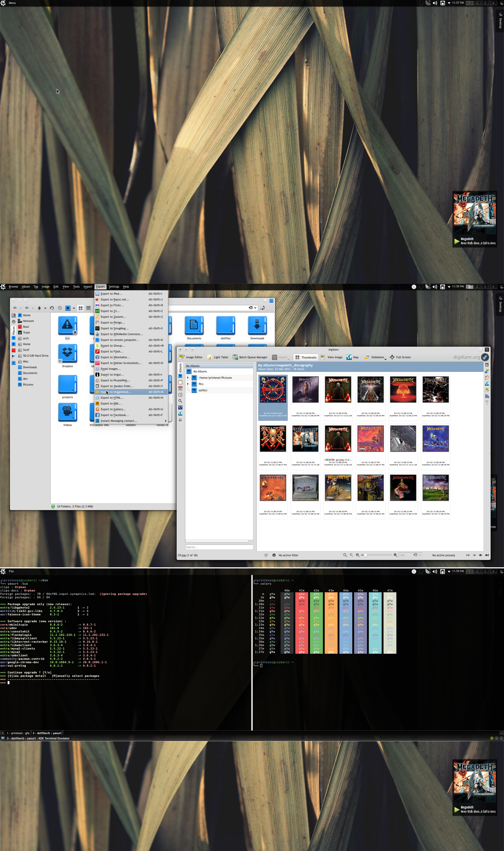Switch Dolphin to icons view mode
The width and height of the screenshot is (504, 851).
[x=81, y=308]
